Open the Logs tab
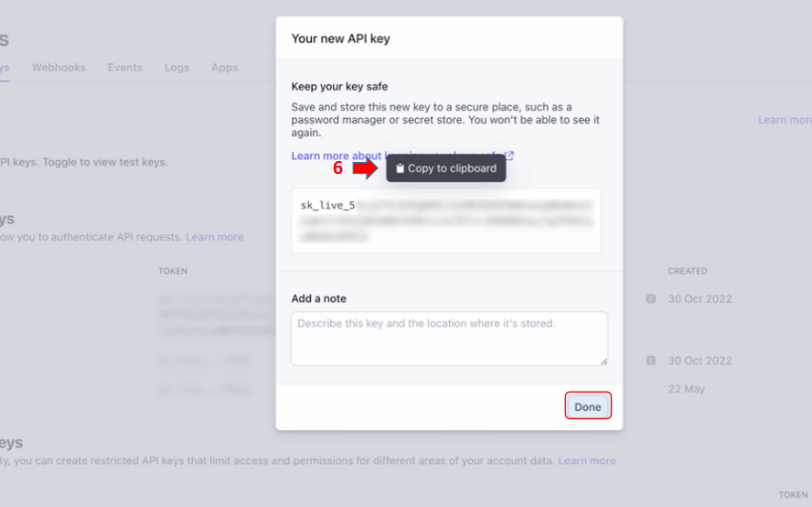812x507 pixels. click(176, 68)
